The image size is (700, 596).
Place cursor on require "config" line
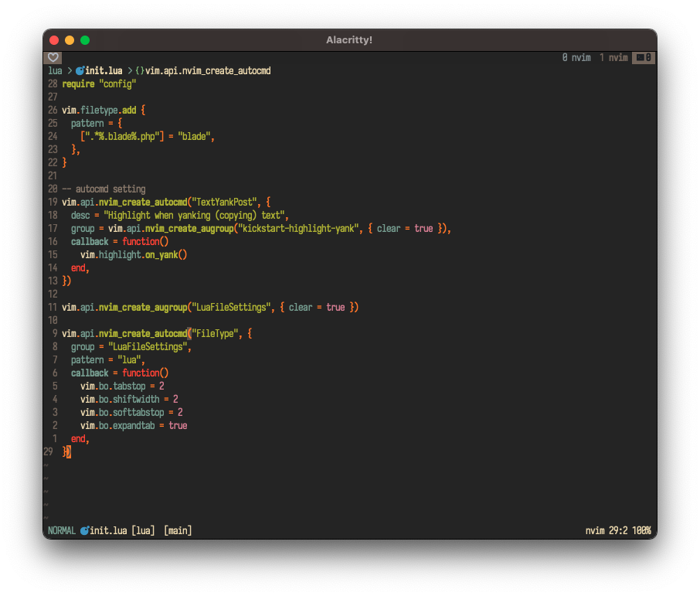(99, 84)
